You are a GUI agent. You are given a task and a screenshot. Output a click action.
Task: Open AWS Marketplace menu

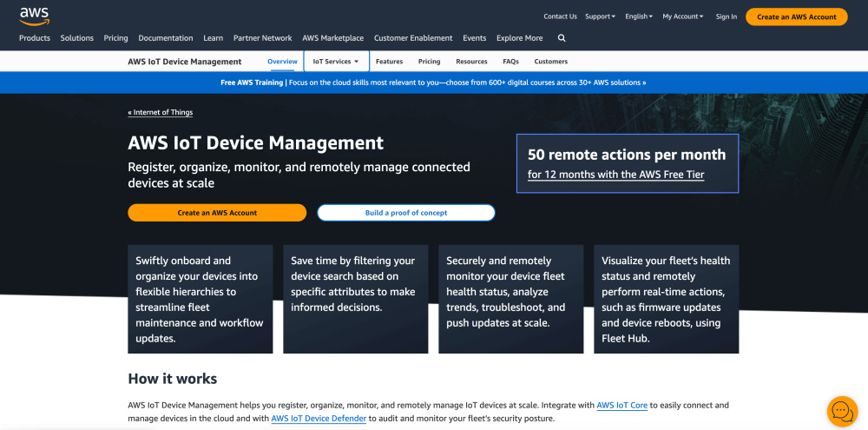[332, 38]
